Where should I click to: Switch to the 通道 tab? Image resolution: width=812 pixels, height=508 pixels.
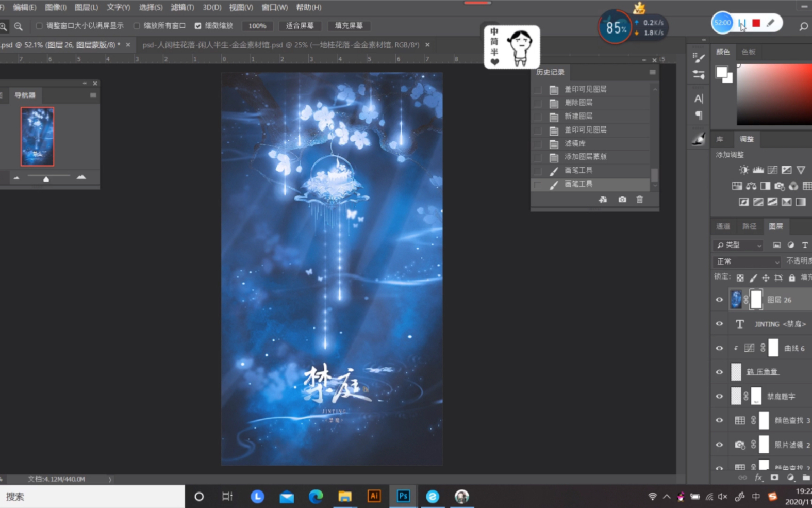[x=723, y=226]
